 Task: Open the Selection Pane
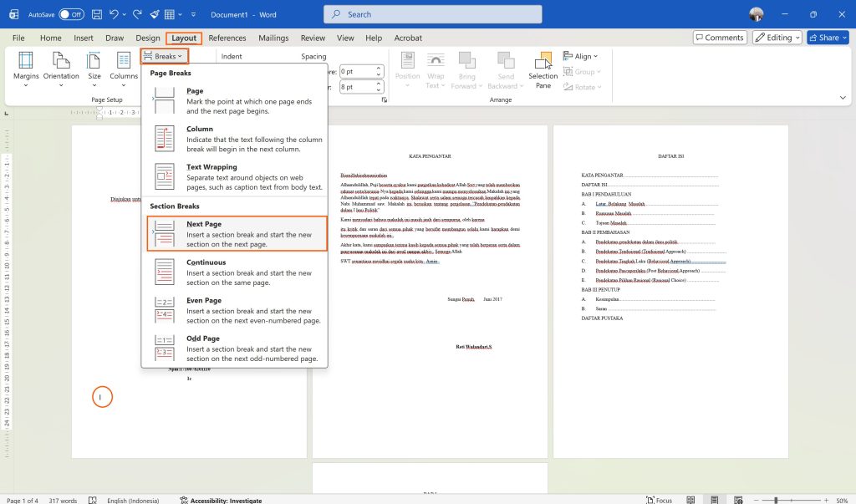coord(543,69)
